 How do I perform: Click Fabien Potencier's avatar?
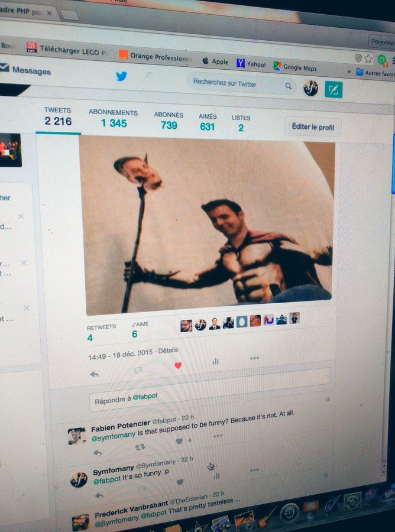click(x=76, y=436)
